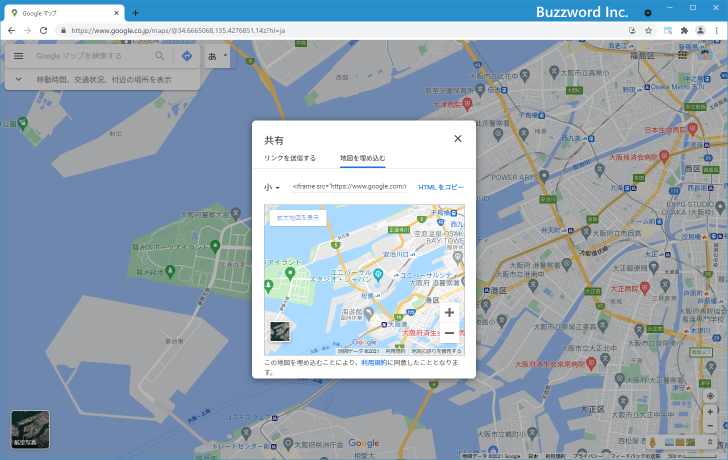Open the 小 map size dropdown
This screenshot has width=728, height=460.
pyautogui.click(x=272, y=187)
